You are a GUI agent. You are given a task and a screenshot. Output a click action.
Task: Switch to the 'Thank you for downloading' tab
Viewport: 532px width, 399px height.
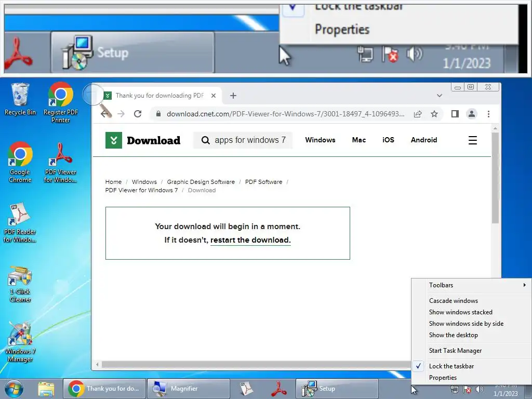[x=159, y=96]
